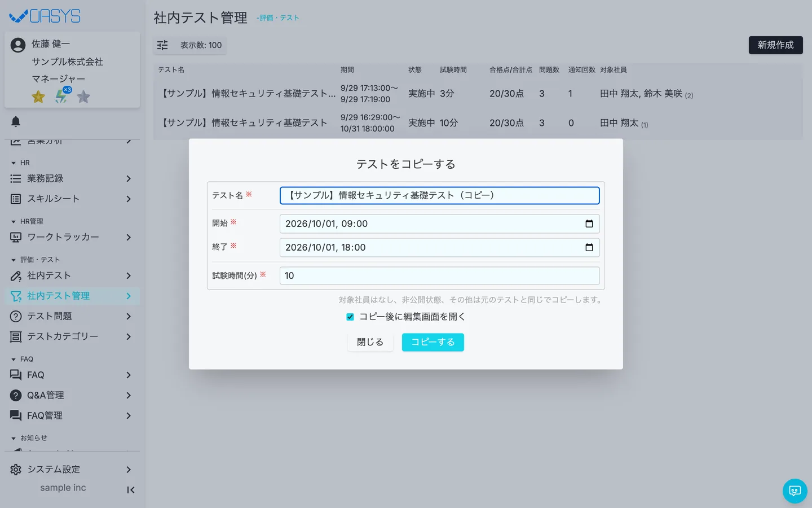Click the テストカテゴリー icon
This screenshot has width=812, height=508.
(x=16, y=336)
